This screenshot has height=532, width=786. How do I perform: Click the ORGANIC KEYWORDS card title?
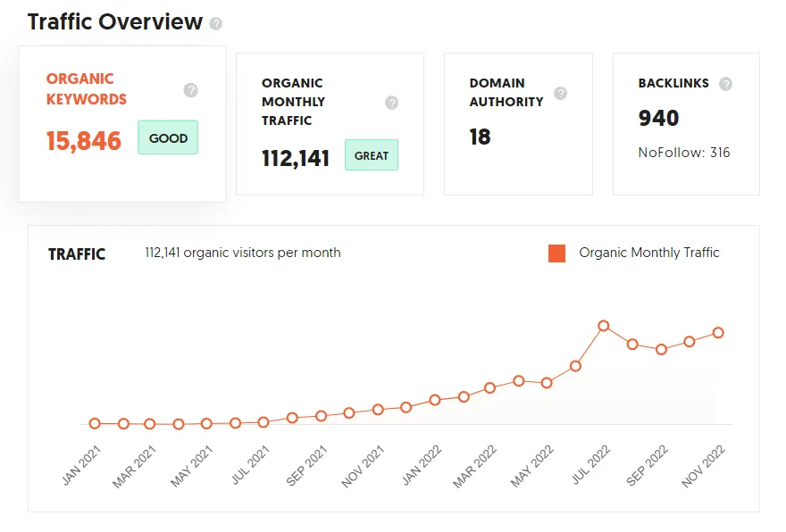pyautogui.click(x=87, y=89)
